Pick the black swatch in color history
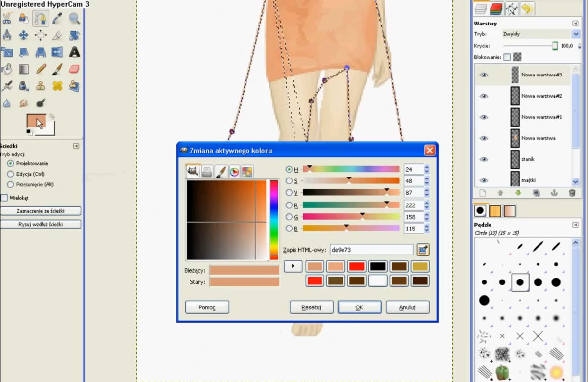Viewport: 588px width, 382px height. pos(378,266)
